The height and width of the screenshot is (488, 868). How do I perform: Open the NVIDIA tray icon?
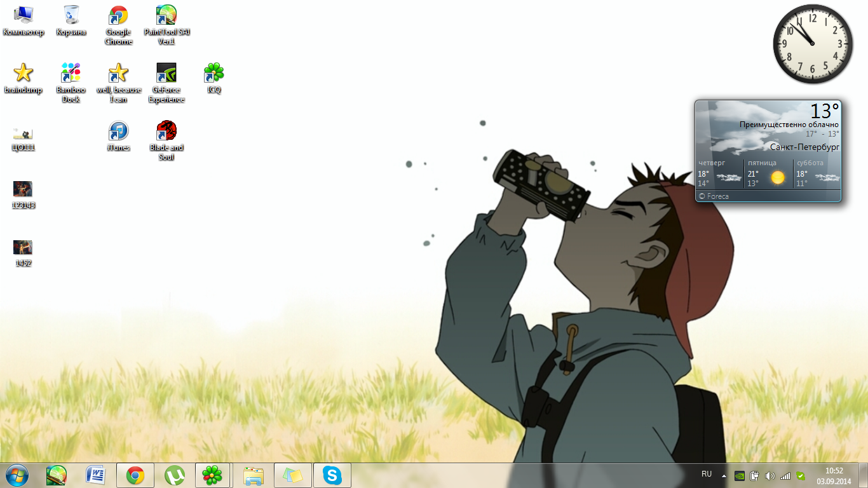740,475
